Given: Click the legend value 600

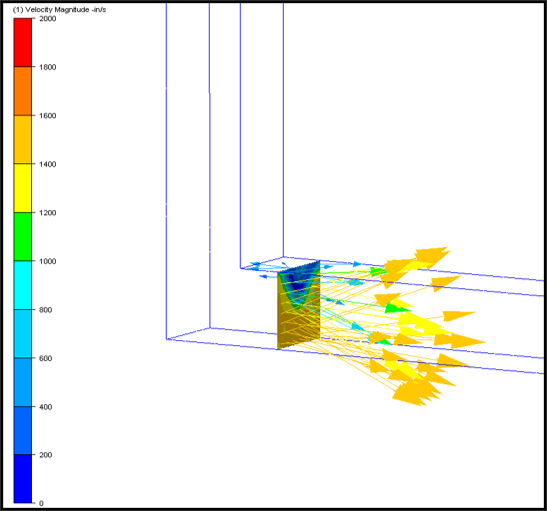Looking at the screenshot, I should pos(45,358).
